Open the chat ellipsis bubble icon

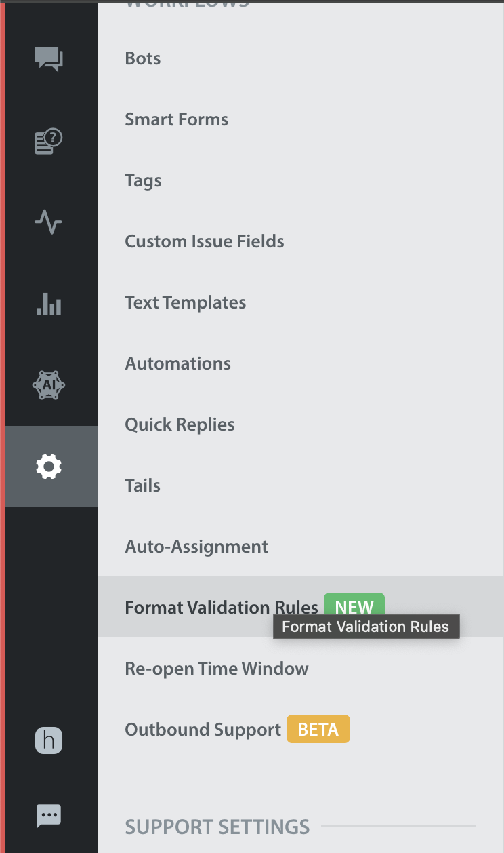[49, 816]
